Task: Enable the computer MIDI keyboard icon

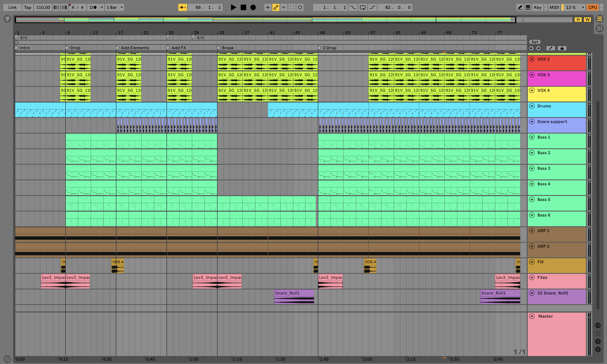Action: click(x=528, y=7)
